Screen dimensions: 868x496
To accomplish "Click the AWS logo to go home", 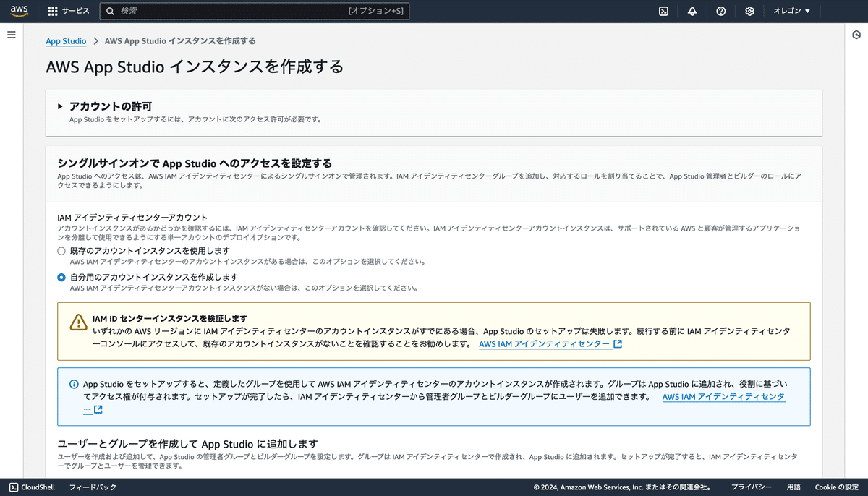I will (17, 11).
